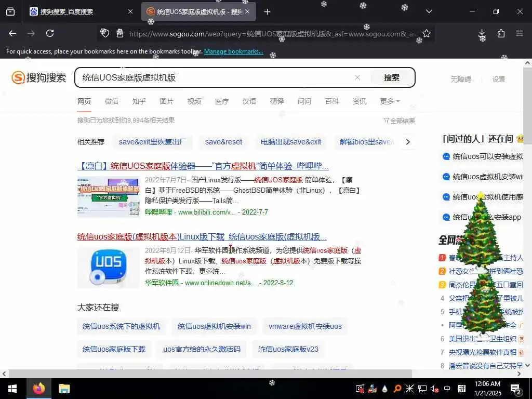Select the 医疗 search tab
This screenshot has width=532, height=399.
tap(222, 101)
